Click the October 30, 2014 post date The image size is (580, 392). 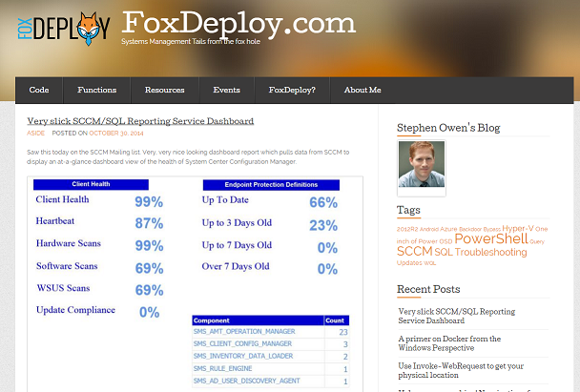(116, 134)
